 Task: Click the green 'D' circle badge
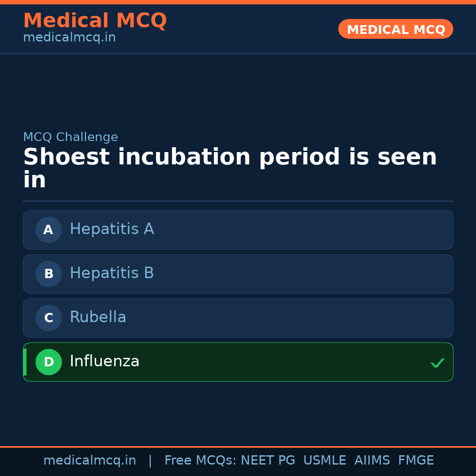pos(48,362)
